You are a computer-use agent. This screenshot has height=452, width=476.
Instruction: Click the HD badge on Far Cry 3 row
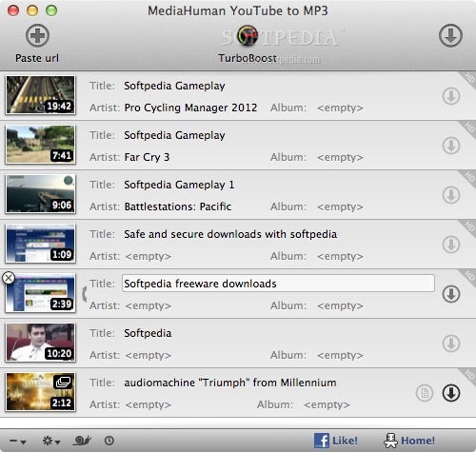pos(468,128)
